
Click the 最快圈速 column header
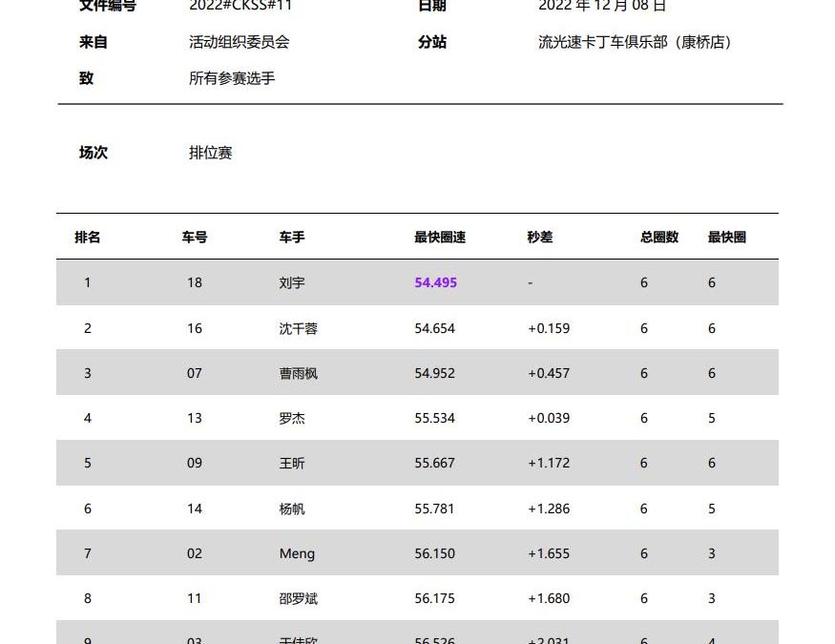coord(440,238)
